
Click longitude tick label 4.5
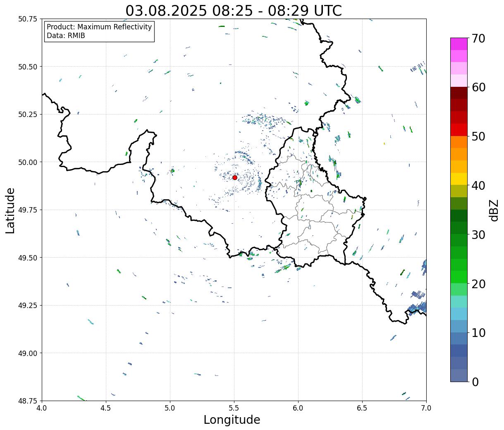coord(106,408)
